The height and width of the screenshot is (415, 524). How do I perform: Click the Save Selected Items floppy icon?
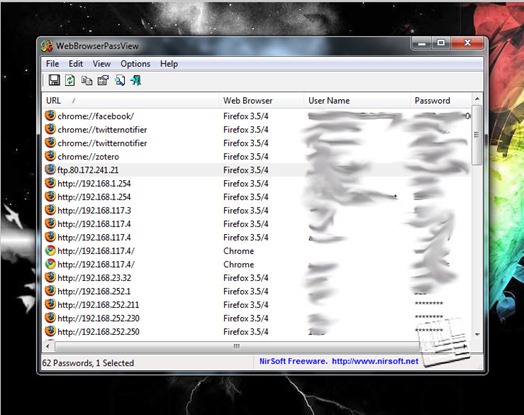[x=54, y=80]
